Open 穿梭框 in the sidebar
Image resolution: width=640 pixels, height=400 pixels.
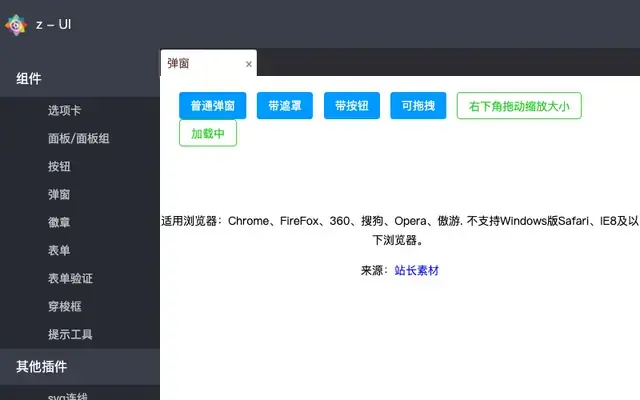pos(64,306)
